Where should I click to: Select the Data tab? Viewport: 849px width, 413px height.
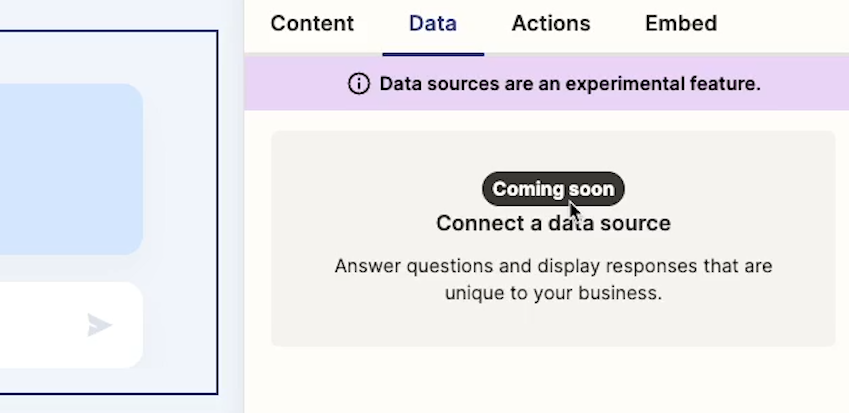coord(433,23)
